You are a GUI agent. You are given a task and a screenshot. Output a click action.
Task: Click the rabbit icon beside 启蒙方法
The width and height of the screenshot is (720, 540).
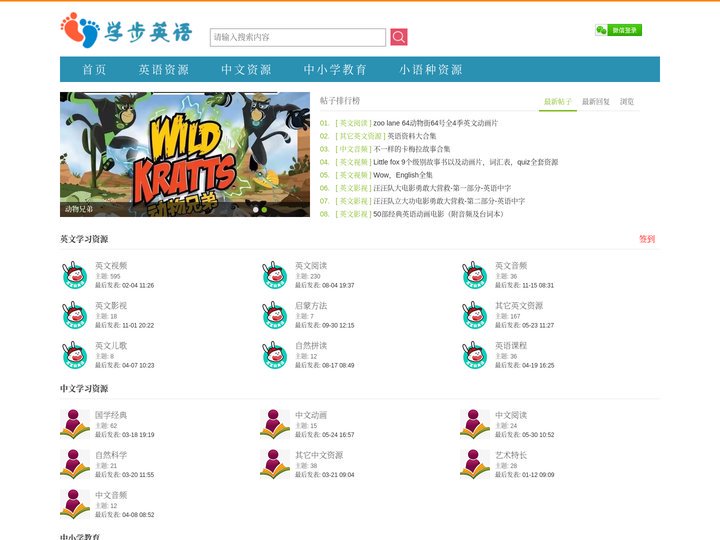point(275,315)
